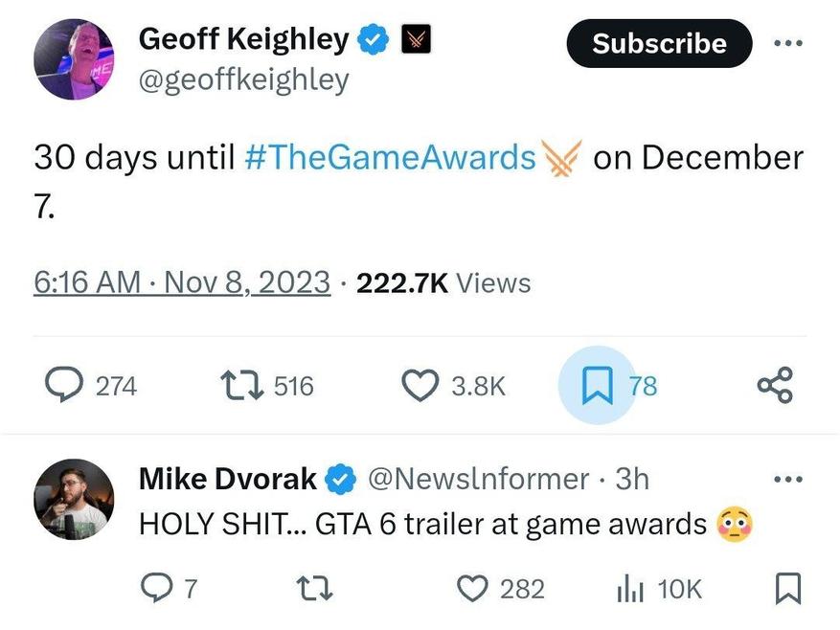Reply to Mike Dvorak's comment
The image size is (840, 630).
pos(157,588)
